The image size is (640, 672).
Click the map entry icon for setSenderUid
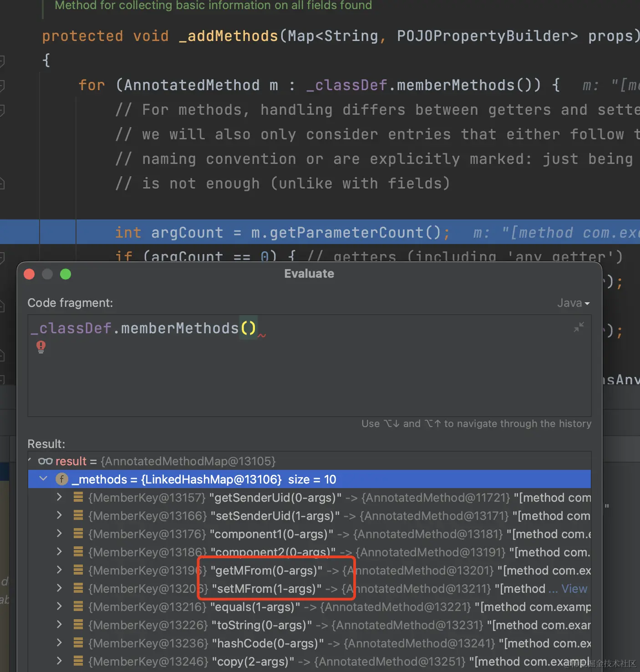(78, 515)
